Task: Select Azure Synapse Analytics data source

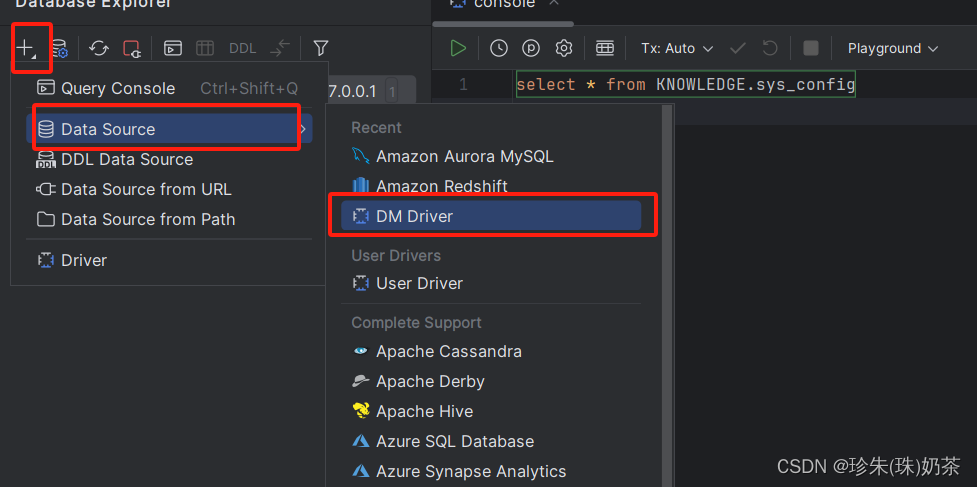Action: coord(491,471)
